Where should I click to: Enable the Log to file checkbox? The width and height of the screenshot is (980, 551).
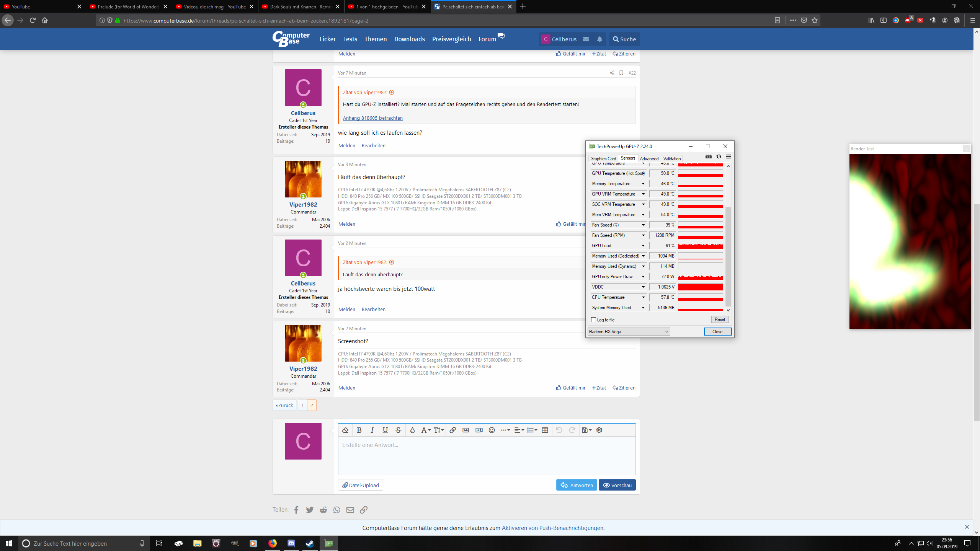(x=594, y=320)
